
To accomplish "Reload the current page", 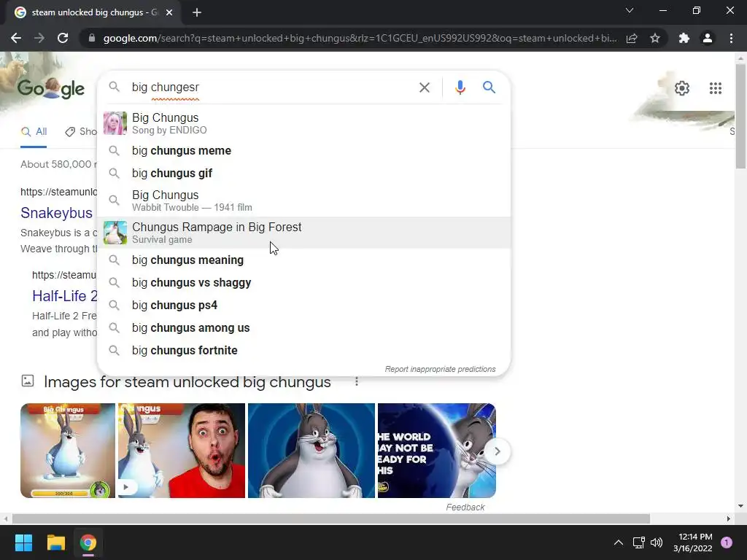I will pos(63,38).
